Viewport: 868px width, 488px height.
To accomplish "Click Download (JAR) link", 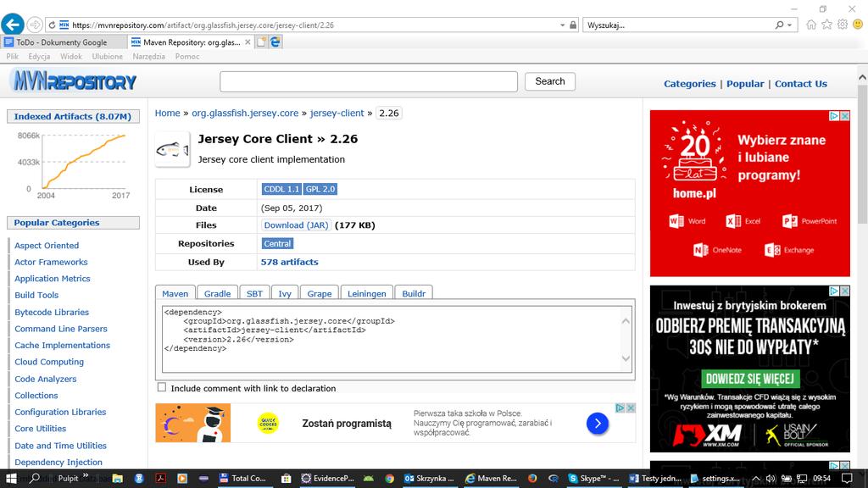I will [296, 225].
